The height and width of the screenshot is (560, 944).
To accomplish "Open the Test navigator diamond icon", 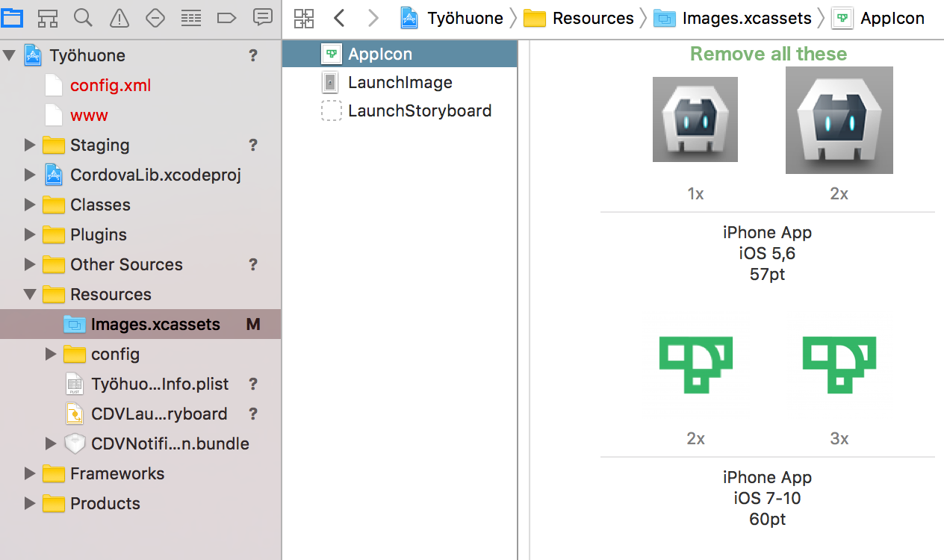I will [x=155, y=18].
